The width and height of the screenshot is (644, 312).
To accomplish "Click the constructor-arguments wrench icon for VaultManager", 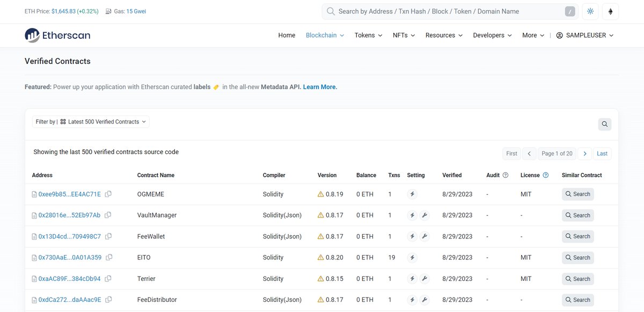I will coord(424,215).
